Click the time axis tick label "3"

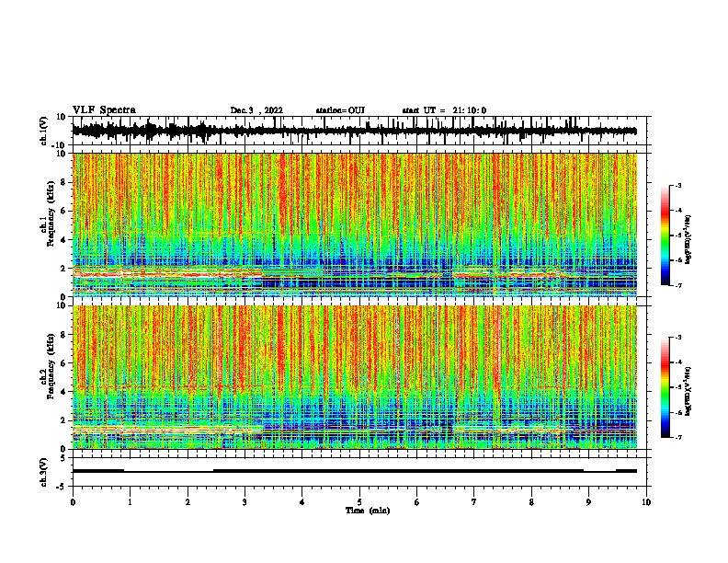point(245,502)
